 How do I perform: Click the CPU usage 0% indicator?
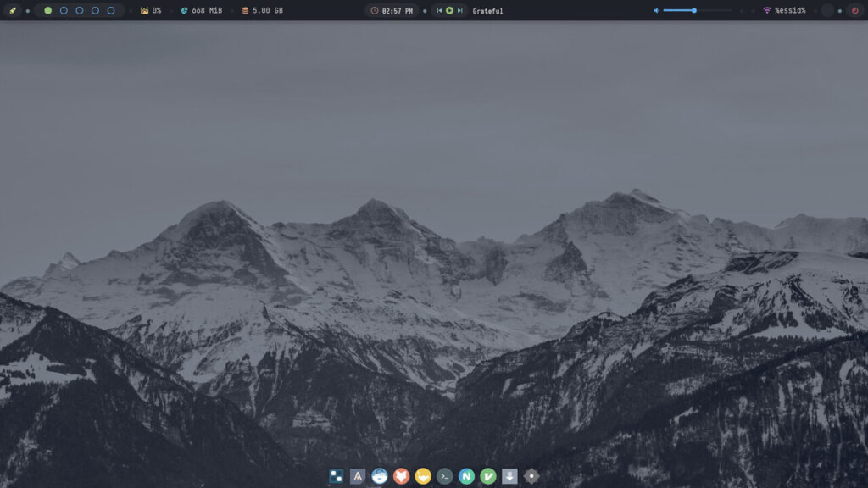coord(151,11)
